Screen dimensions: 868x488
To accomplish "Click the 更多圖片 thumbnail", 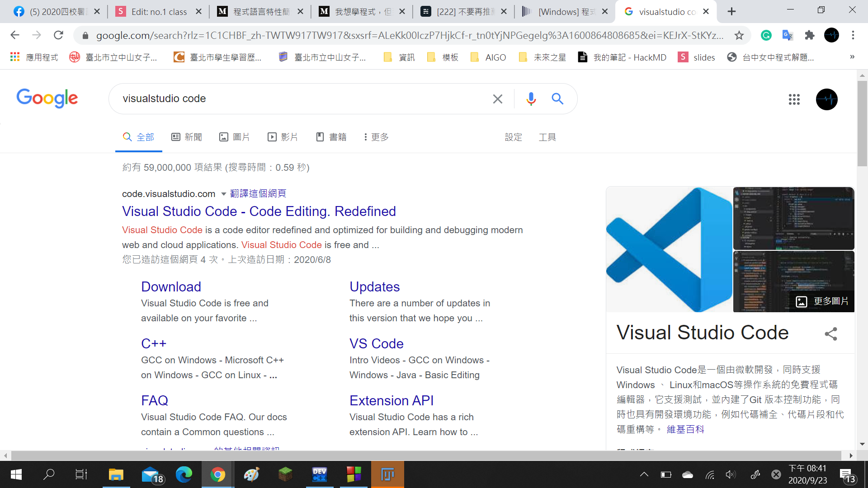I will [821, 301].
